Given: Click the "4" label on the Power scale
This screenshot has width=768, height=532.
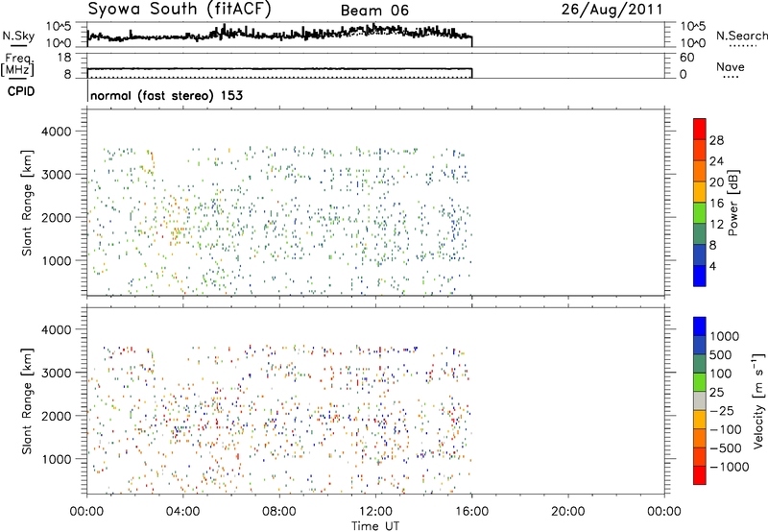Looking at the screenshot, I should coord(712,266).
